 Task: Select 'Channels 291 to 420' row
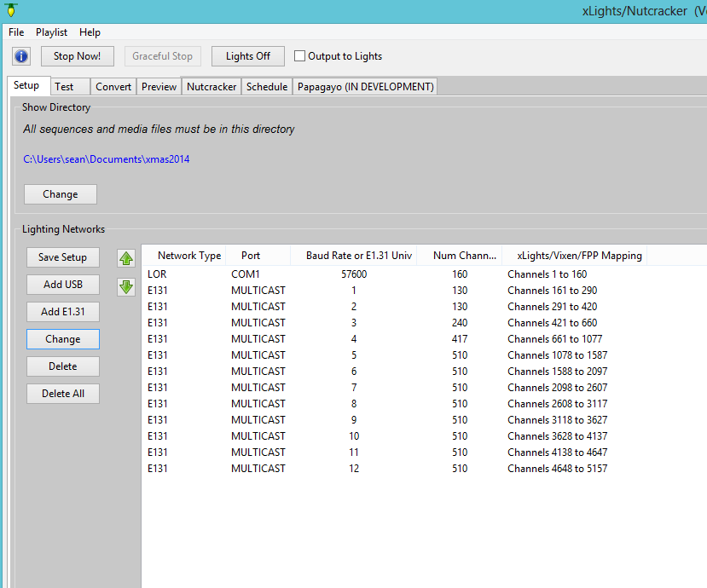pos(395,307)
